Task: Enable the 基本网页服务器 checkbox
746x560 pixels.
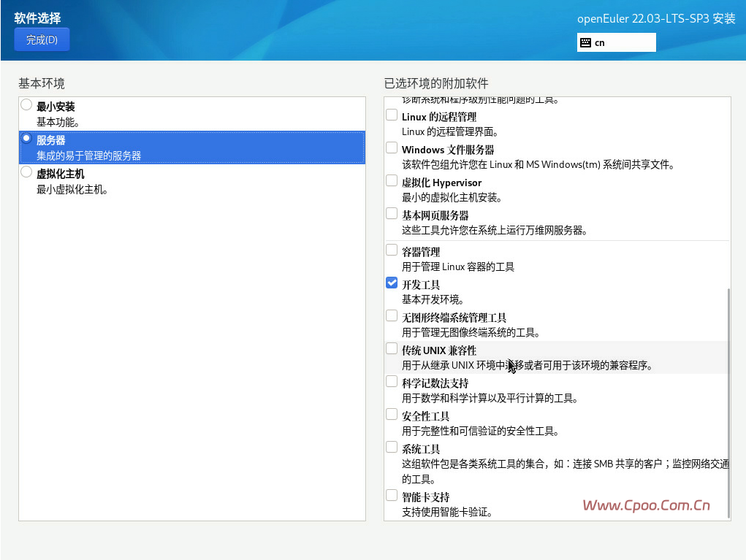Action: coord(392,213)
